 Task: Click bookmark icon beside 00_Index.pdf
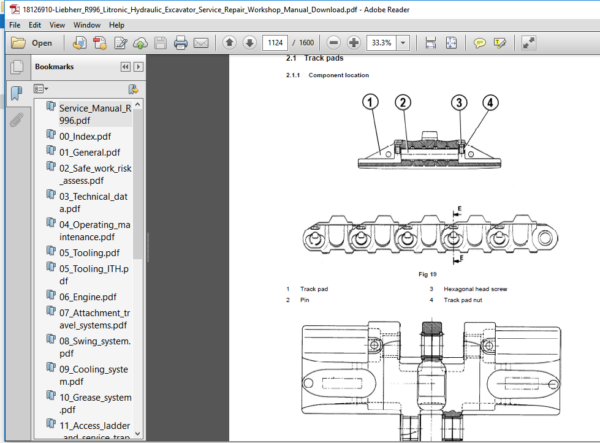(51, 135)
